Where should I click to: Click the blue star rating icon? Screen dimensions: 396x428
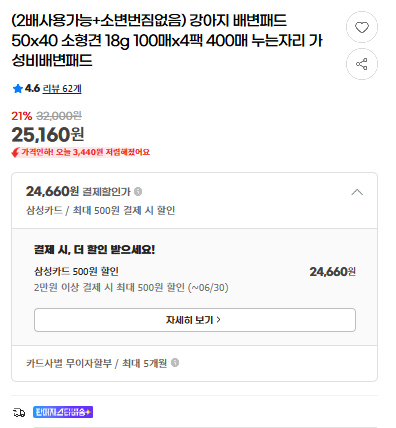click(x=17, y=89)
